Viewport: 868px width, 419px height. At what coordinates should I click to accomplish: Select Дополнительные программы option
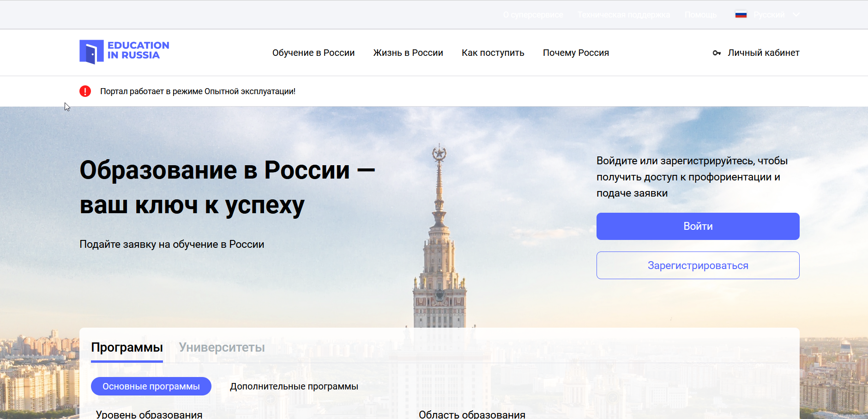[x=294, y=386]
